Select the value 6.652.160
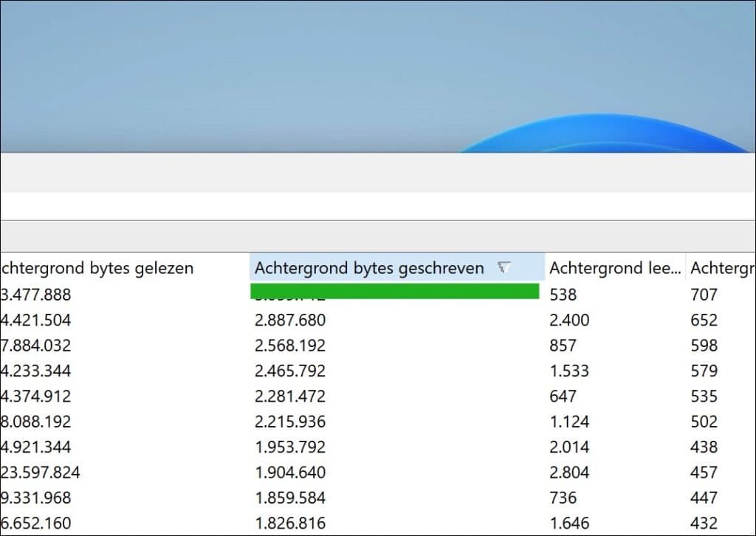 (x=35, y=523)
